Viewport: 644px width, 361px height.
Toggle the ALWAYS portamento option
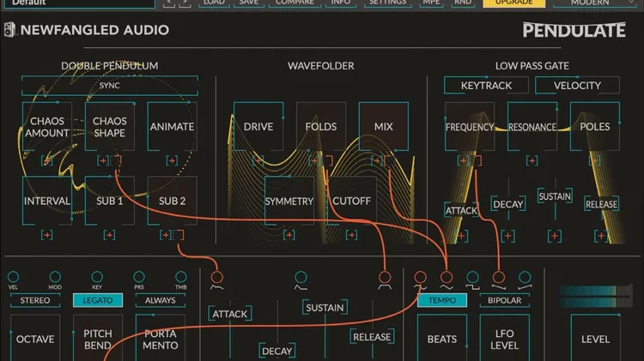pyautogui.click(x=161, y=300)
